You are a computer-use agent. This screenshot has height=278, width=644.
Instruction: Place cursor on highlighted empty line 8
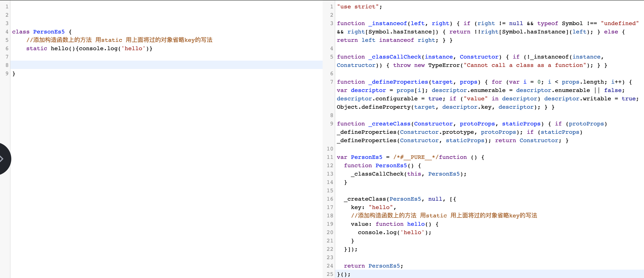pos(150,65)
